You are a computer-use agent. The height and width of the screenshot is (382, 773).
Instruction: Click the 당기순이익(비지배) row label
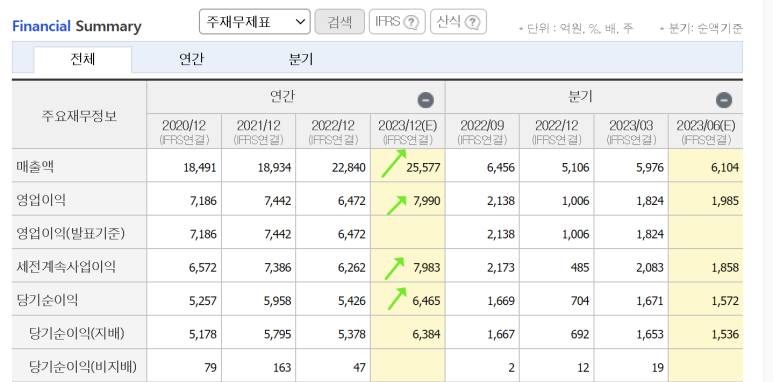pyautogui.click(x=82, y=367)
